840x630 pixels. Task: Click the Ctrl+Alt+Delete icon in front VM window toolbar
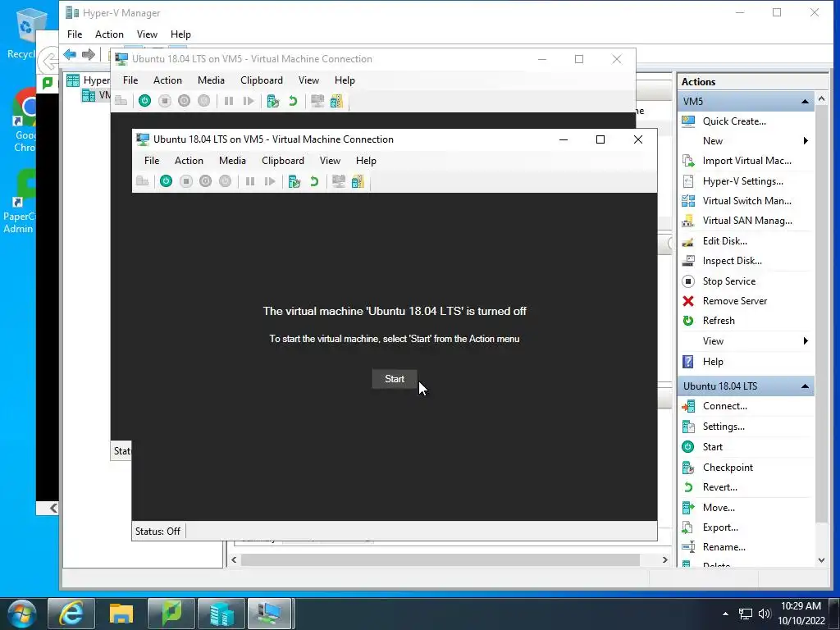143,181
